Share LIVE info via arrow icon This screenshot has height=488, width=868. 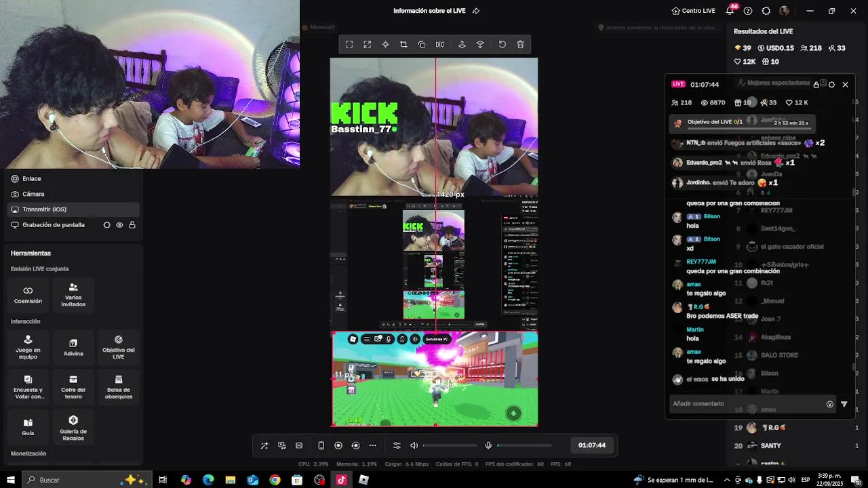coord(476,11)
